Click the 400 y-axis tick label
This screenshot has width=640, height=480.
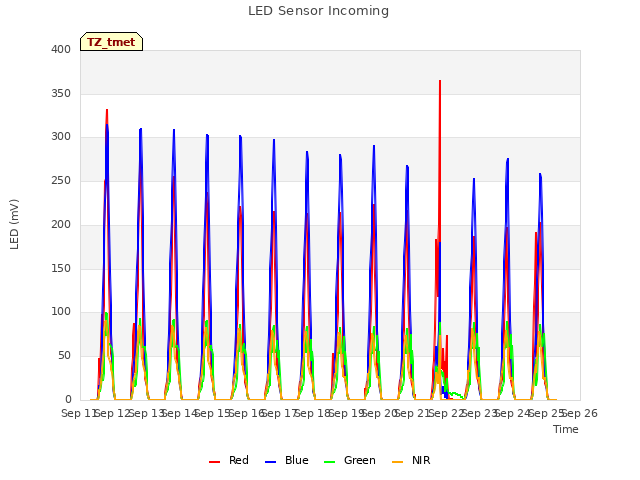coord(61,49)
